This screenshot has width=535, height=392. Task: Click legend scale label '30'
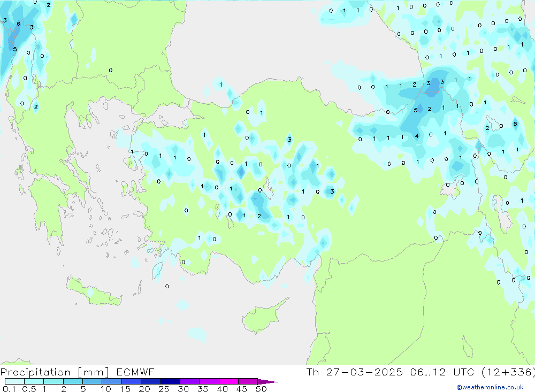(183, 389)
